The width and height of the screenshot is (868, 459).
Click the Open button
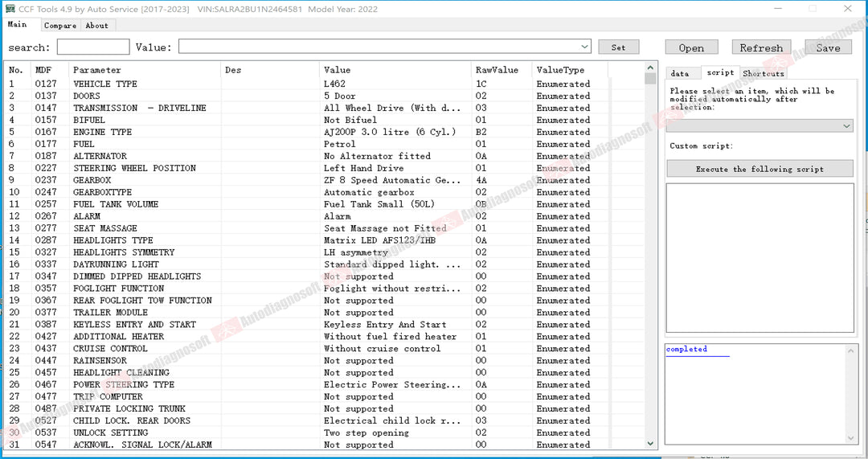[x=691, y=47]
